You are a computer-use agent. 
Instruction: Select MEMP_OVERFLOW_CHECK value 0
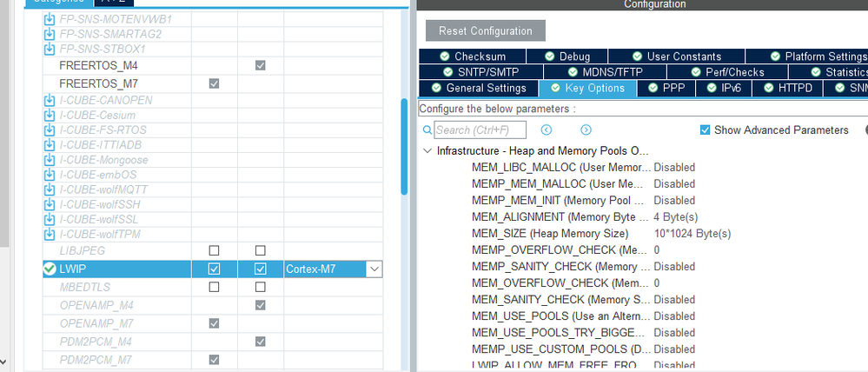(x=657, y=250)
